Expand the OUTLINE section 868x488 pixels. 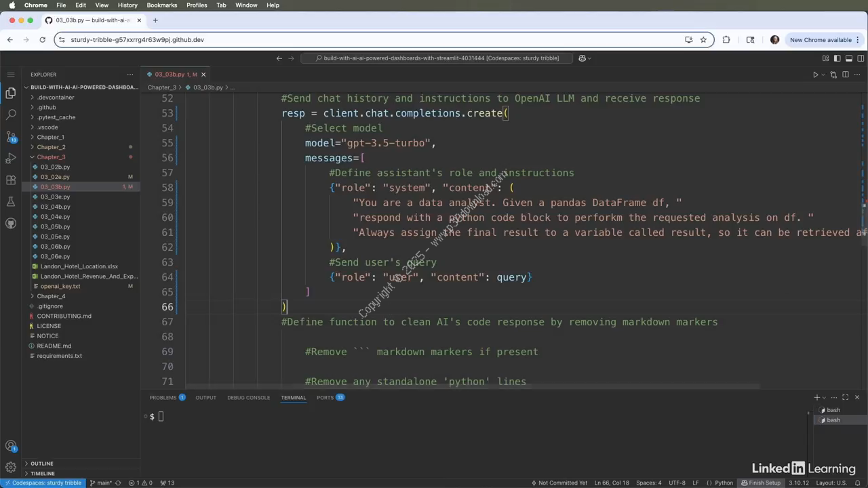click(41, 464)
